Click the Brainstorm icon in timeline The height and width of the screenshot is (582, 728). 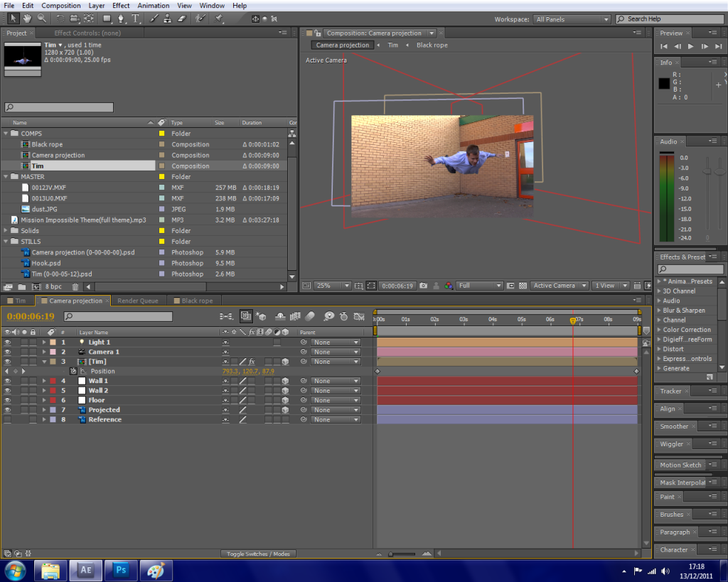(329, 316)
